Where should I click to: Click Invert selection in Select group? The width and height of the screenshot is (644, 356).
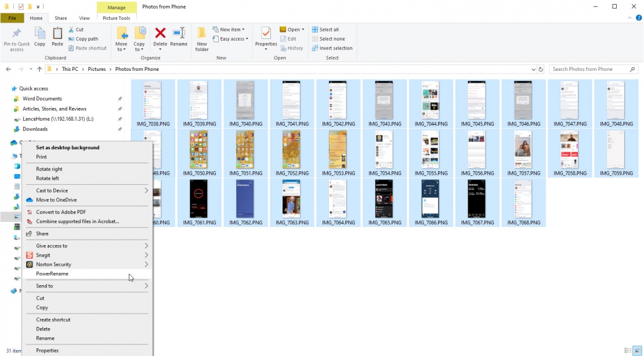click(332, 48)
